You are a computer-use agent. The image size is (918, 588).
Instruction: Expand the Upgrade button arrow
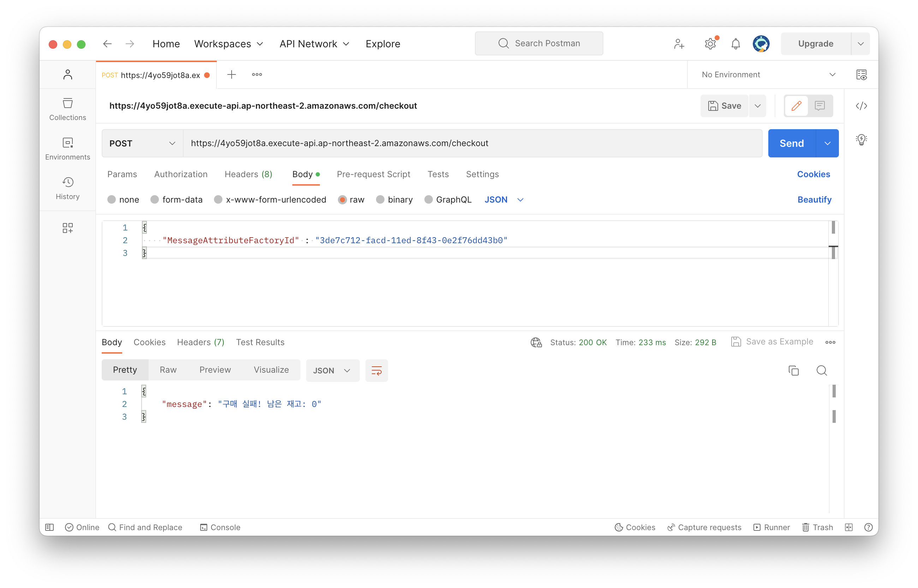point(861,43)
